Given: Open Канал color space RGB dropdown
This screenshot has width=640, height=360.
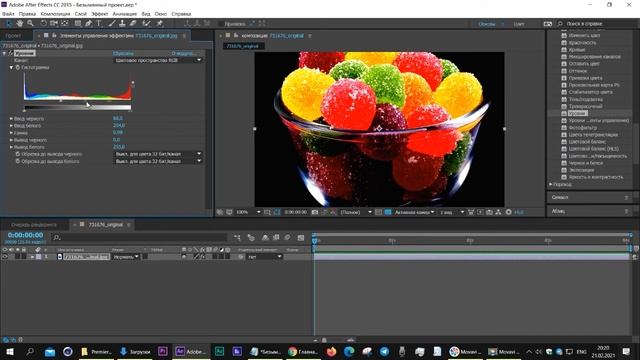Looking at the screenshot, I should [158, 60].
